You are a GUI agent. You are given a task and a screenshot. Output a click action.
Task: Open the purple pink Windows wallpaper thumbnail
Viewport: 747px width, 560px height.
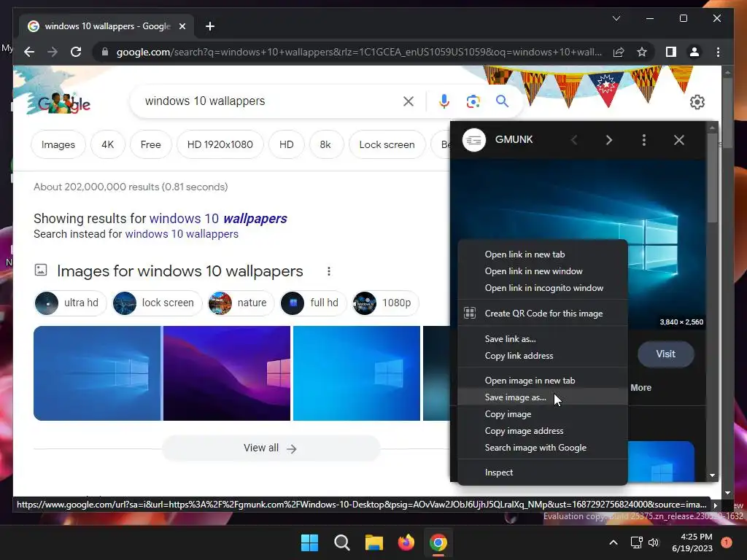tap(227, 373)
